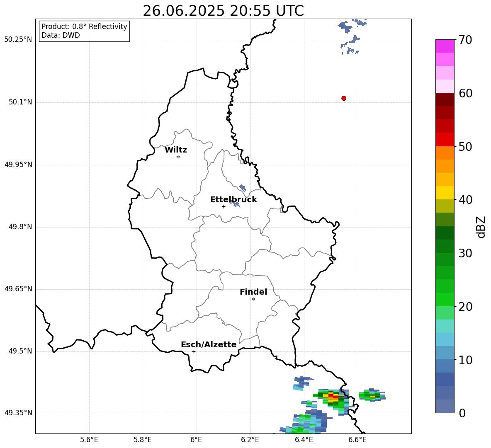This screenshot has width=491, height=448.
Task: Click the orange colorbar segment below 50
Action: 445,153
